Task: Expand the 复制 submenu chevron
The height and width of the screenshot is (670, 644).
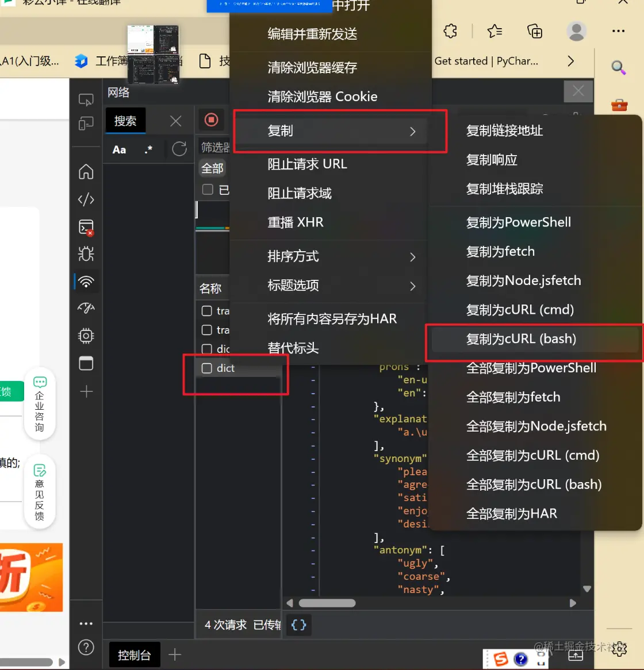Action: (412, 131)
